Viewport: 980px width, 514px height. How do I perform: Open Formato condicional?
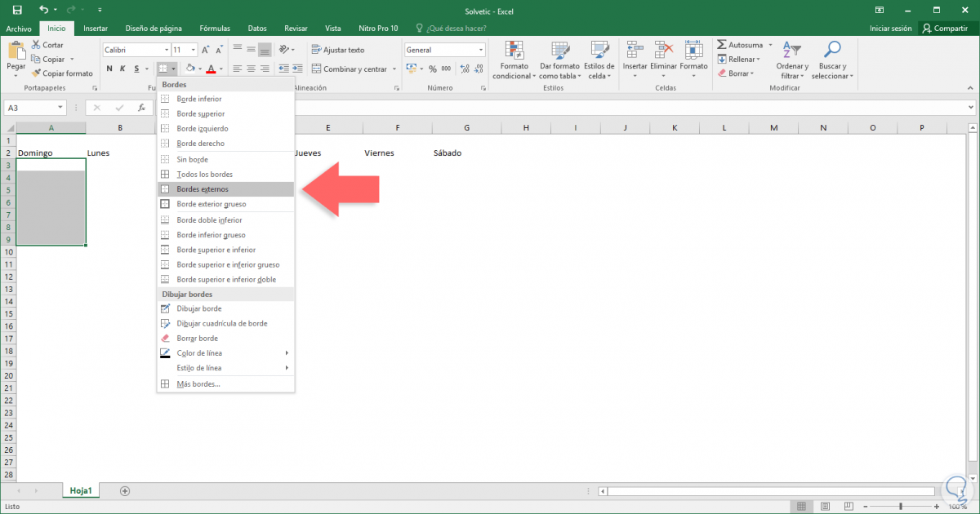point(514,60)
